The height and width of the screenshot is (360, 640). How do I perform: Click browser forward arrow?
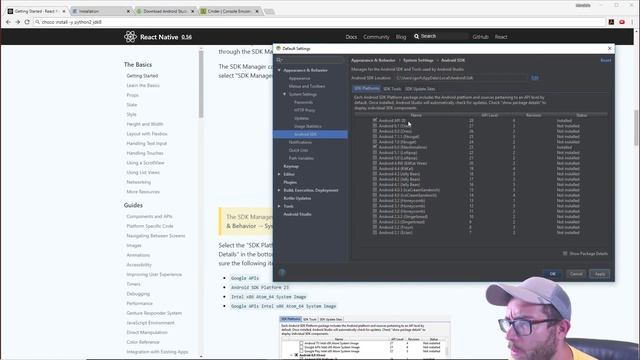click(x=18, y=22)
